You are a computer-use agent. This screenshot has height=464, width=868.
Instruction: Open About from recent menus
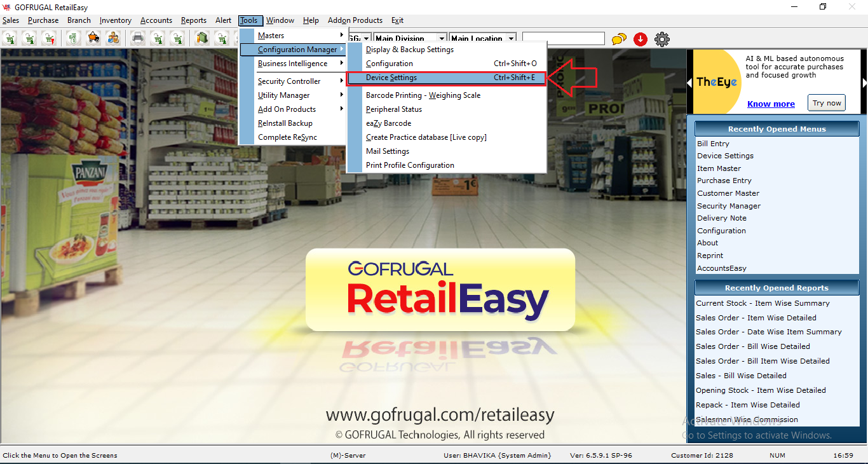(x=707, y=243)
